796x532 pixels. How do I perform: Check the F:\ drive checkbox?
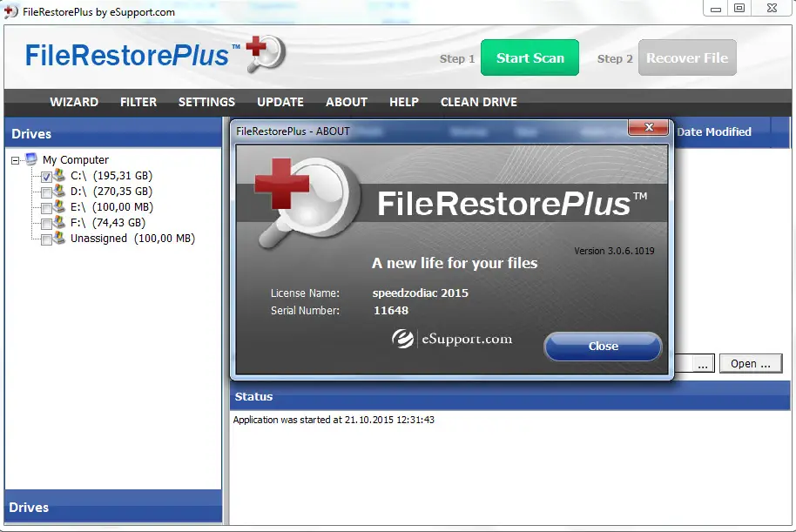(46, 224)
